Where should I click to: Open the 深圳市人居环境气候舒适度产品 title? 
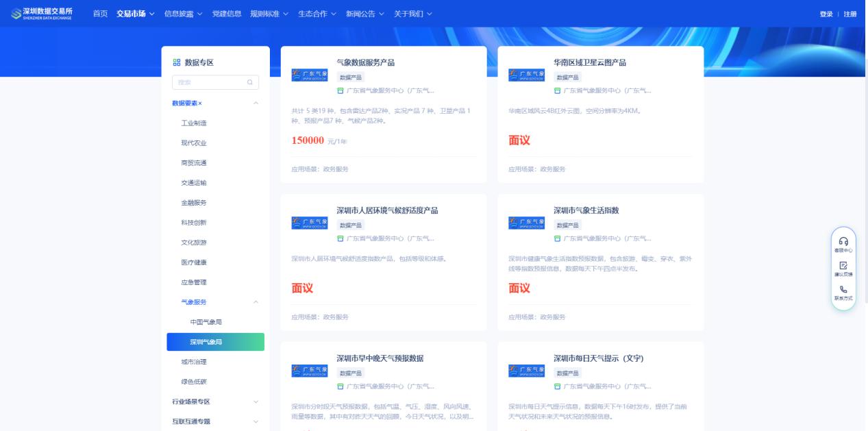coord(388,210)
